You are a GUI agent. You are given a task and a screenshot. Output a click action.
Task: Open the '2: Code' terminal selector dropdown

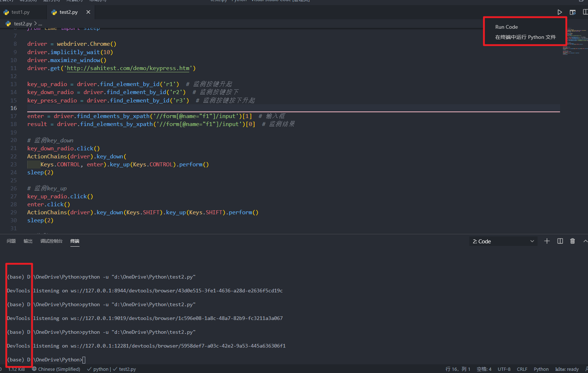click(503, 242)
